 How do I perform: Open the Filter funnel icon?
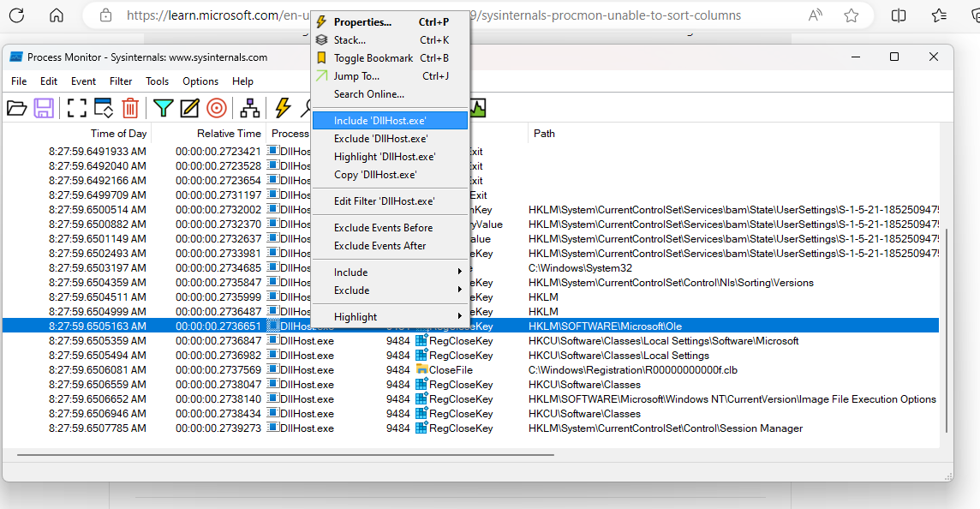click(163, 108)
